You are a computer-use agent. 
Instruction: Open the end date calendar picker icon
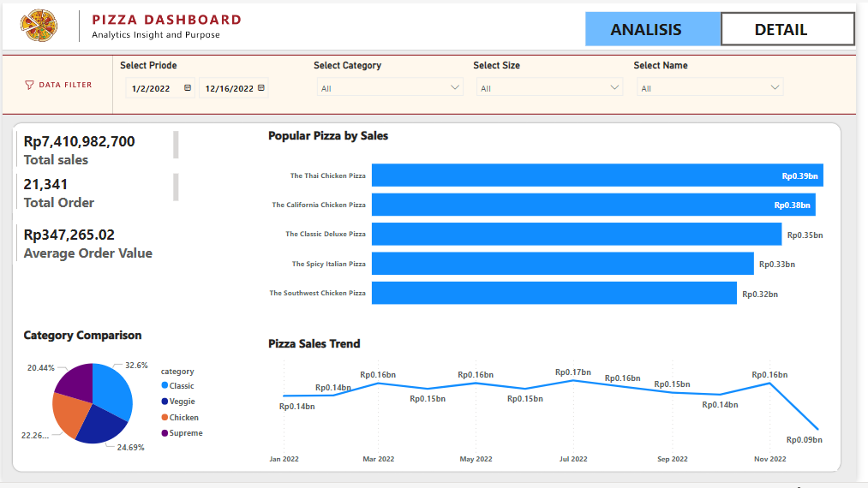(x=261, y=88)
